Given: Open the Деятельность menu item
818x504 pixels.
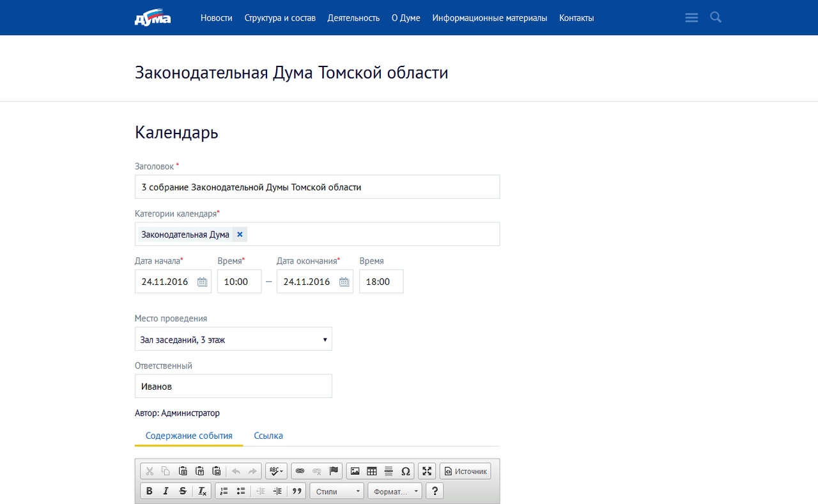Looking at the screenshot, I should 353,18.
